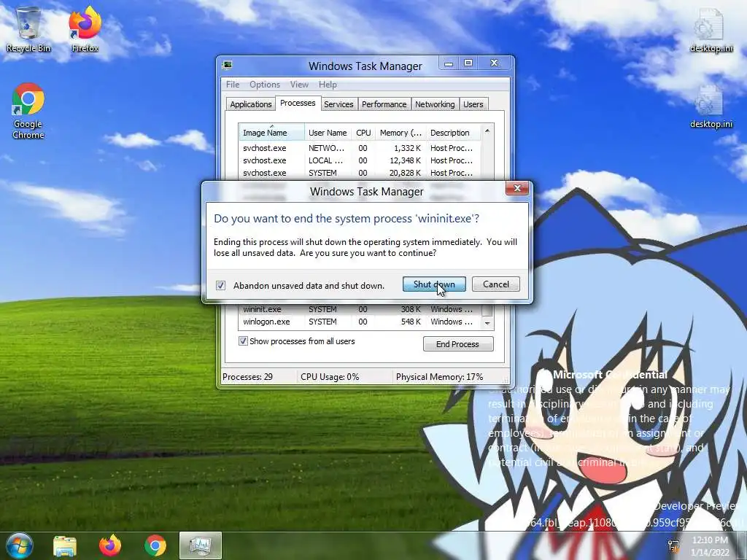Viewport: 747px width, 560px height.
Task: Switch to the Performance tab
Action: point(384,104)
